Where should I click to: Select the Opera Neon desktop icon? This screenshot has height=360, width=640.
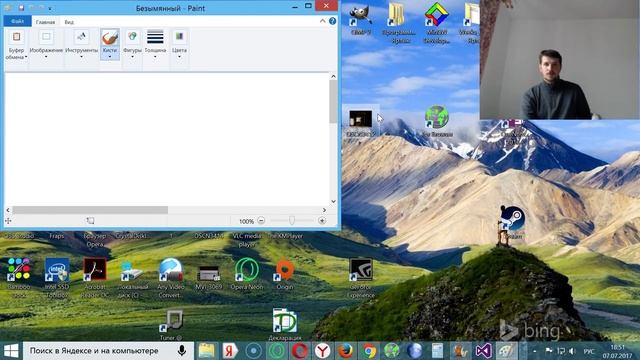pos(247,273)
